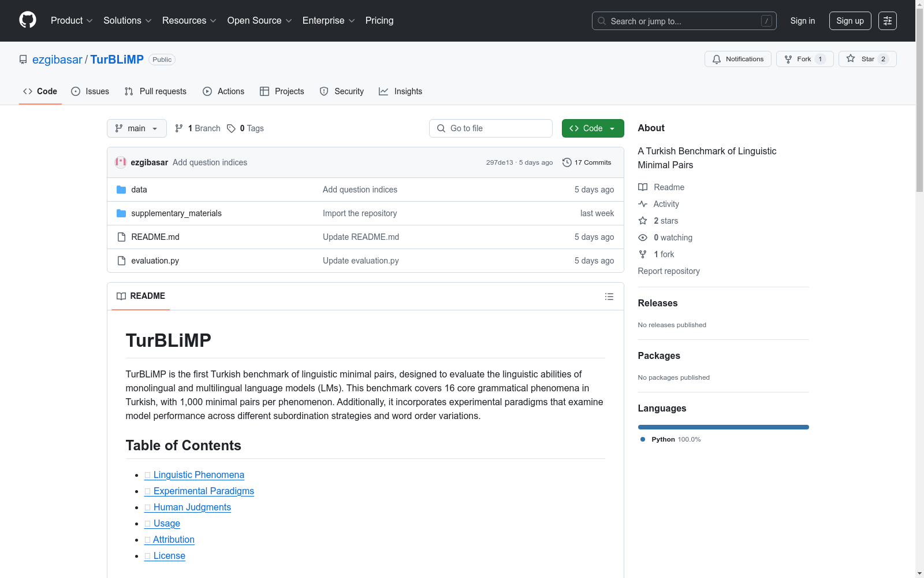View the 1 Branch link
Screen dimensions: 924x578
198,128
